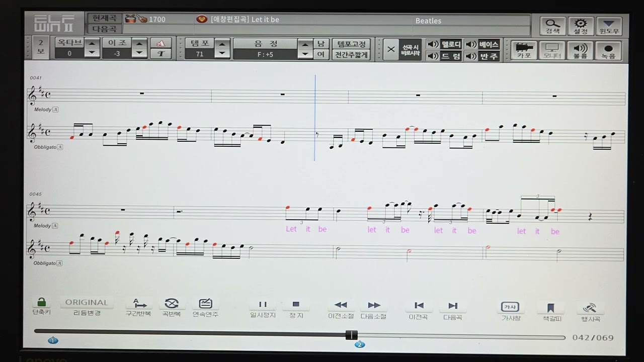Open the 모니터 monitor display
Viewport: 644px width, 362px height.
coord(552,51)
